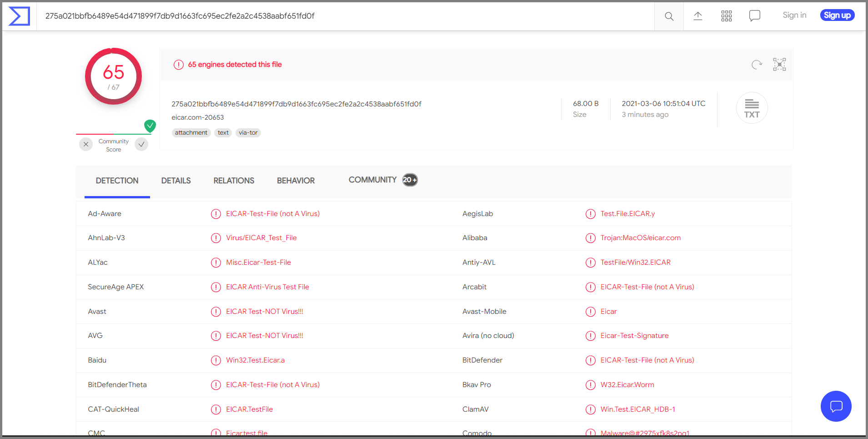The height and width of the screenshot is (439, 868).
Task: Click EICAR.TestFile result text
Action: tap(249, 409)
